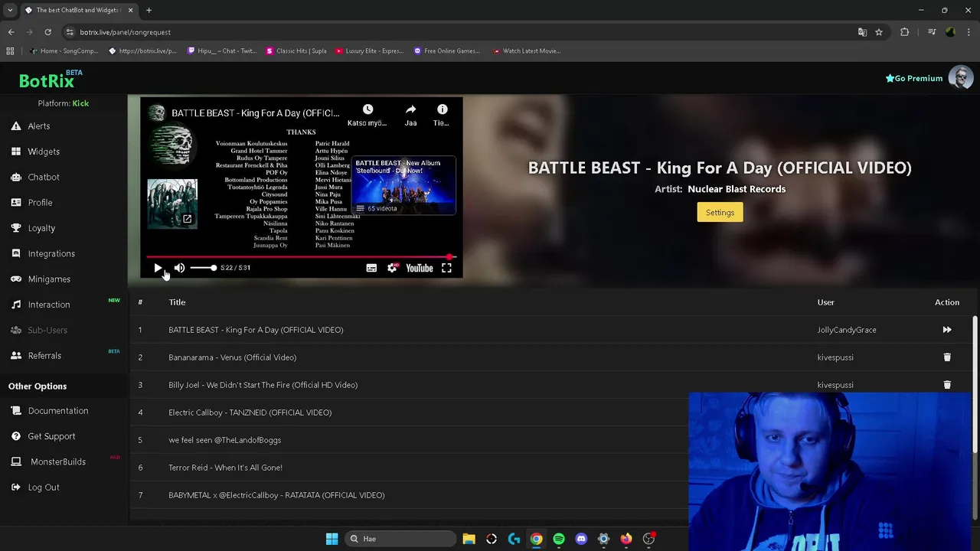Skip current song with fast-forward icon

click(x=947, y=330)
